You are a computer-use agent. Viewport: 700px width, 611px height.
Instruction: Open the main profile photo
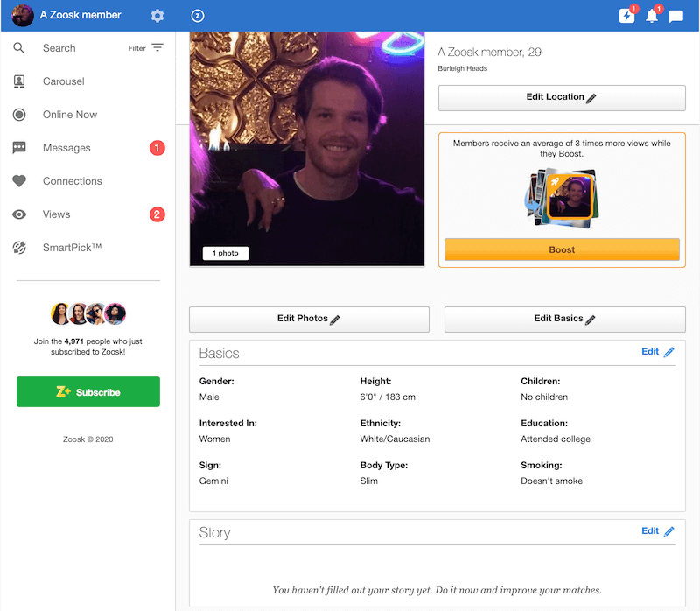(x=307, y=149)
